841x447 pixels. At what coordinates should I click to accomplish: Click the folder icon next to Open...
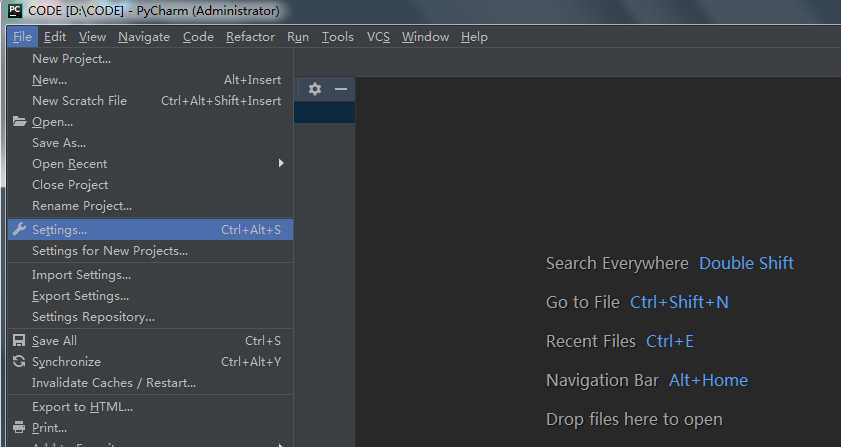tap(19, 121)
